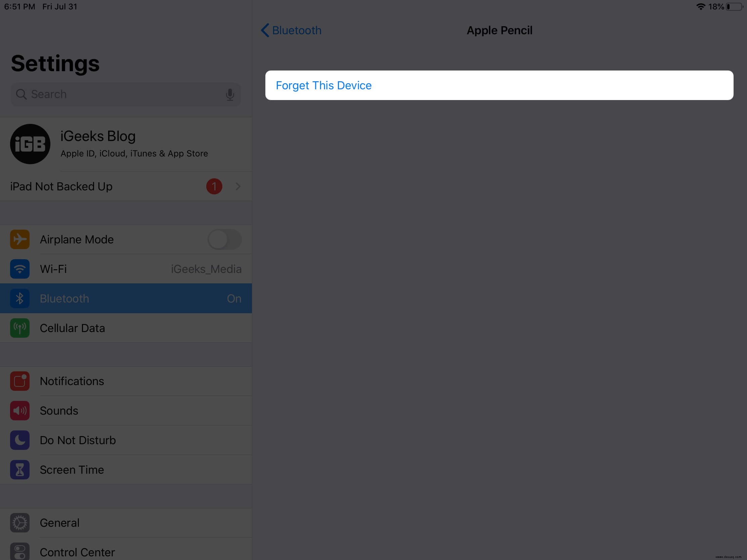Click the 18% battery percentage

pos(716,7)
